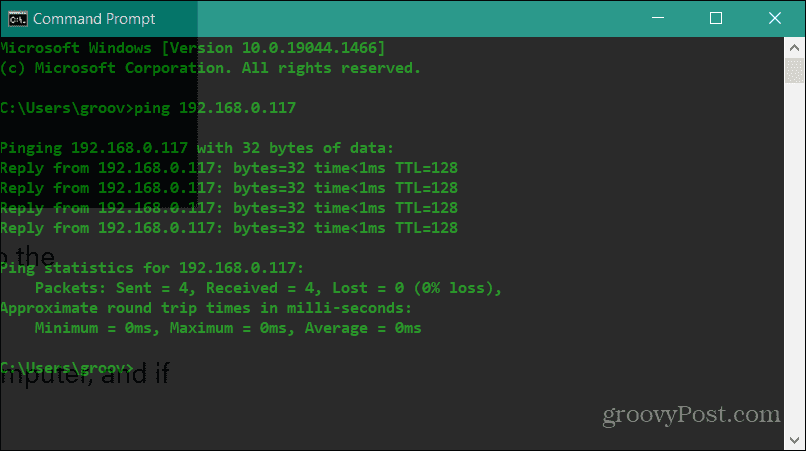Click the scrollbar up arrow

794,46
